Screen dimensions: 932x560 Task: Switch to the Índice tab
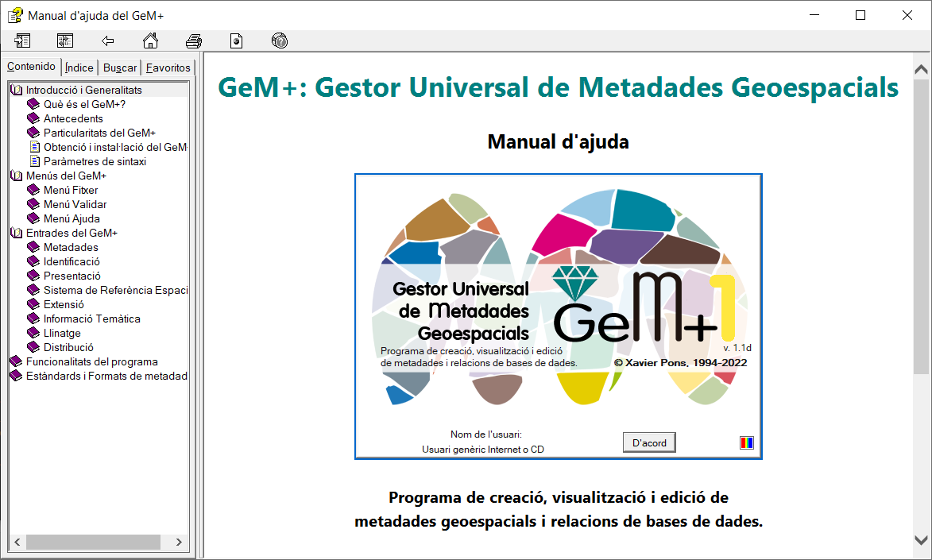point(79,68)
